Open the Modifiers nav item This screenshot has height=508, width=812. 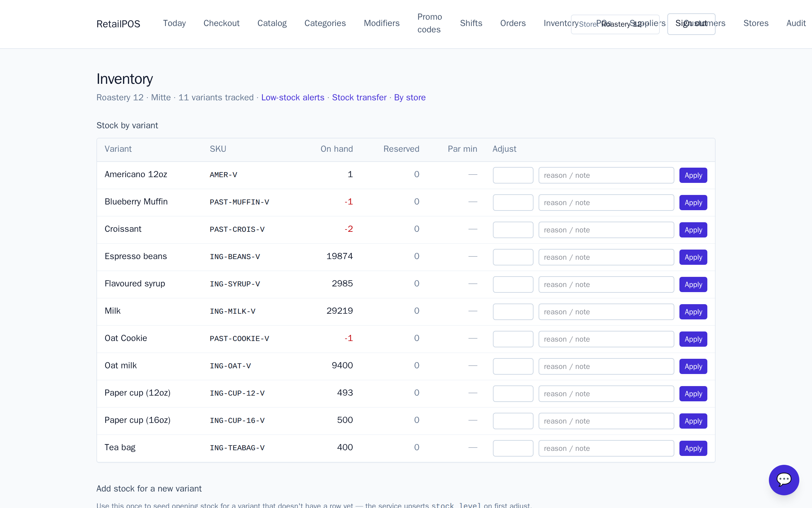[382, 23]
